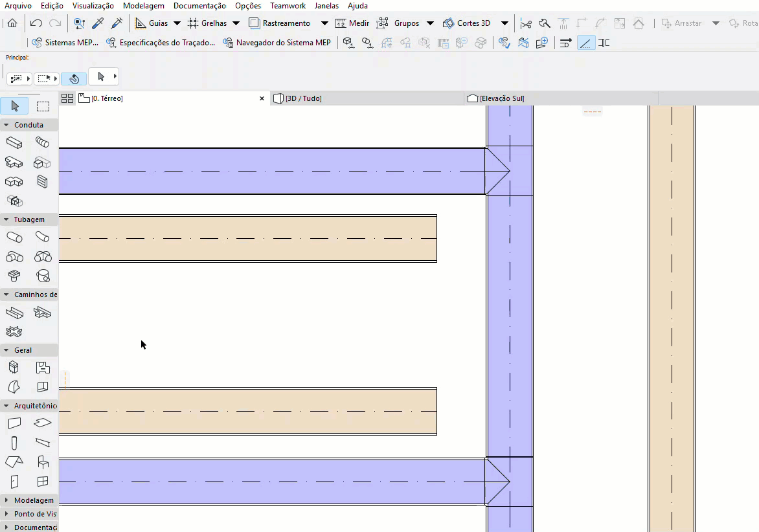Click the home icon in the toolbar
Viewport: 759px width, 532px height.
coord(12,23)
